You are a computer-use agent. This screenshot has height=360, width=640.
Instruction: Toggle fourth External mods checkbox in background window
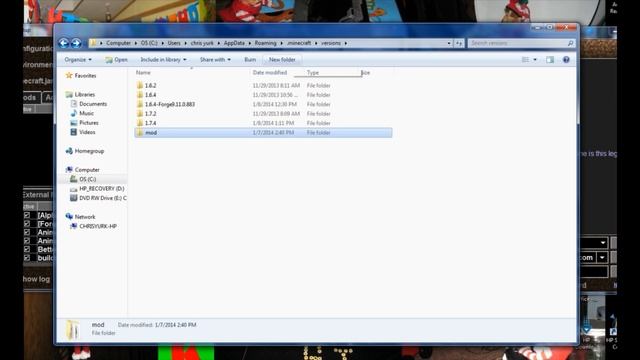pyautogui.click(x=27, y=241)
